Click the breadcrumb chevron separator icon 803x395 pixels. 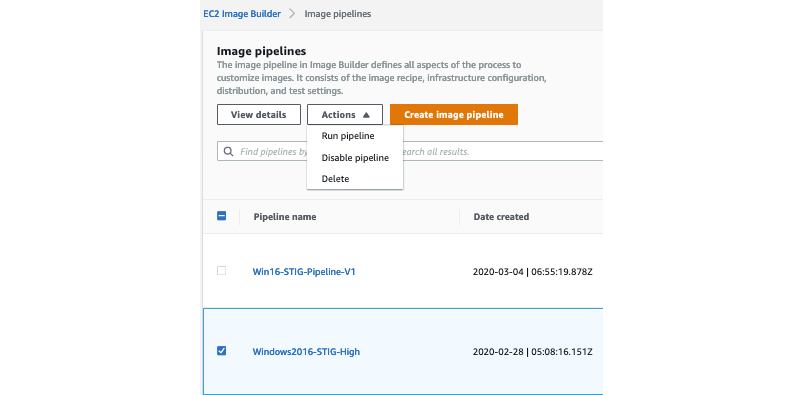click(292, 14)
